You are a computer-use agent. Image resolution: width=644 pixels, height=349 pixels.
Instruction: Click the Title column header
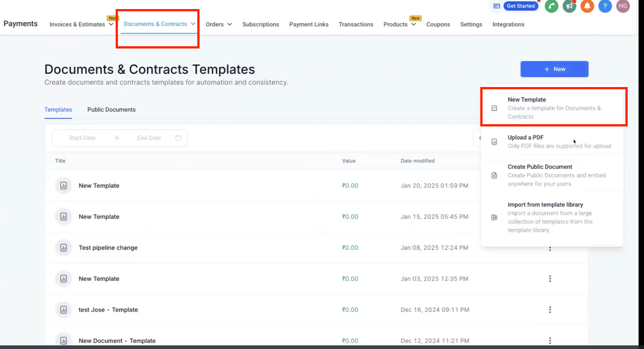[x=60, y=161]
